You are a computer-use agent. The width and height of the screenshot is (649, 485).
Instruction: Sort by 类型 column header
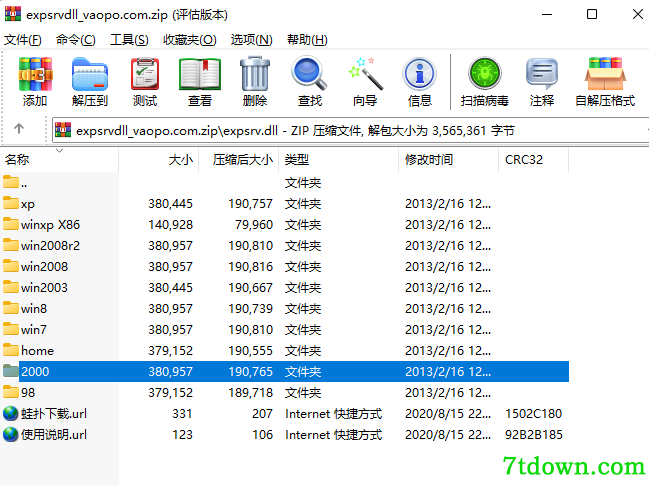339,160
